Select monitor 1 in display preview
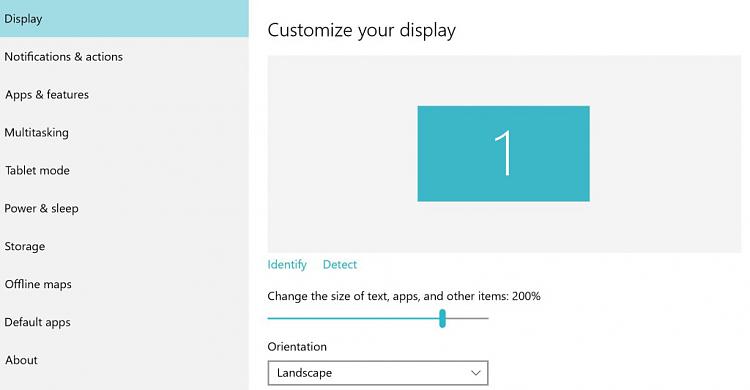The height and width of the screenshot is (390, 750). [504, 154]
